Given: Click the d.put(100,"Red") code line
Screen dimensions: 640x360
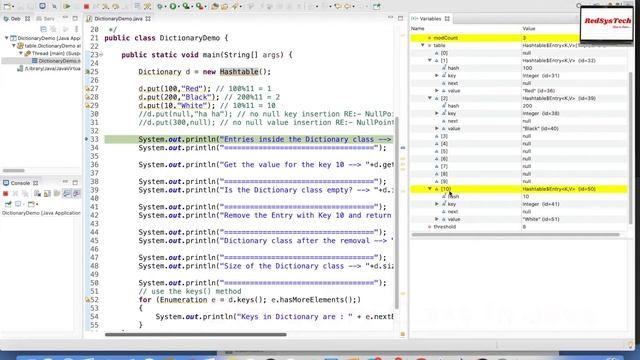Looking at the screenshot, I should [x=204, y=89].
